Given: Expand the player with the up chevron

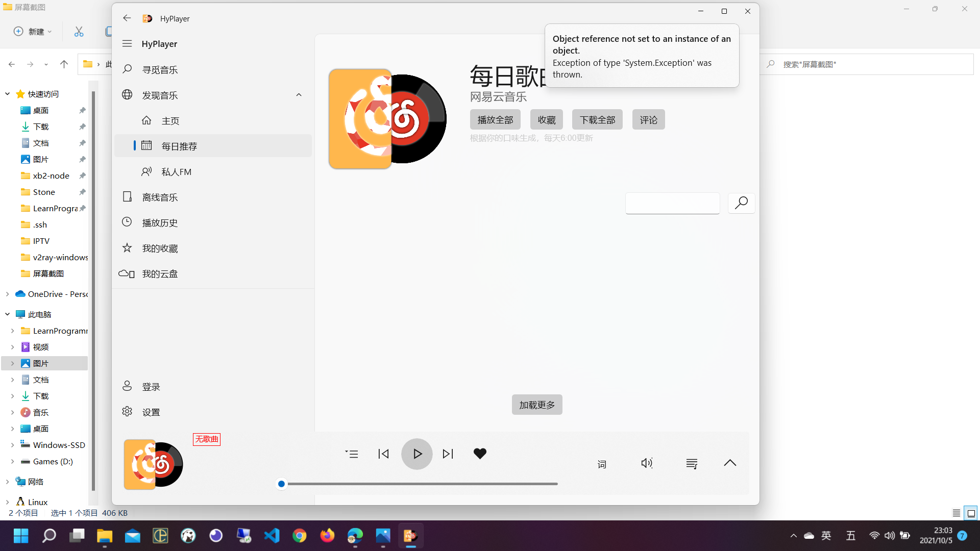Looking at the screenshot, I should (x=730, y=463).
